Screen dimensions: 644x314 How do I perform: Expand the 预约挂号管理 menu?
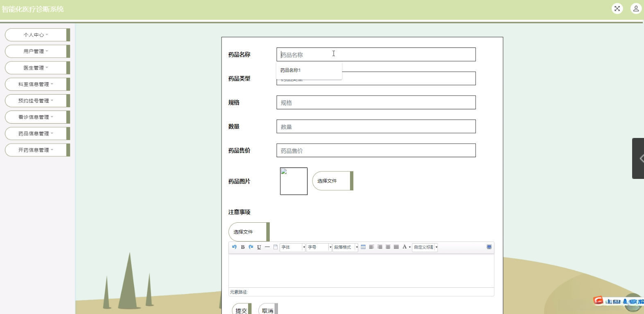pyautogui.click(x=37, y=101)
